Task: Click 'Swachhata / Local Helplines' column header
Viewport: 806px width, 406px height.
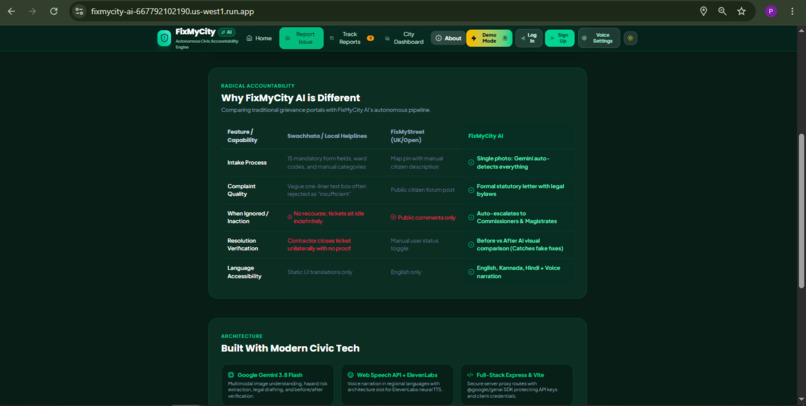Action: pyautogui.click(x=327, y=136)
